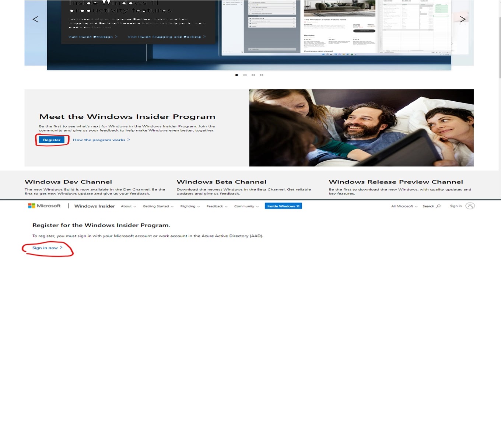This screenshot has height=448, width=501.
Task: Open Visit Inside Desktops link
Action: click(x=93, y=36)
